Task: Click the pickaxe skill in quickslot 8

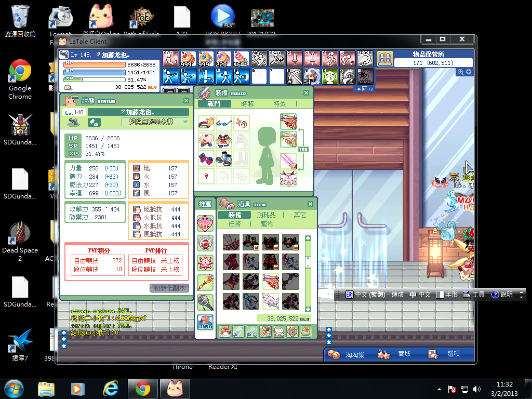Action: coord(295,76)
